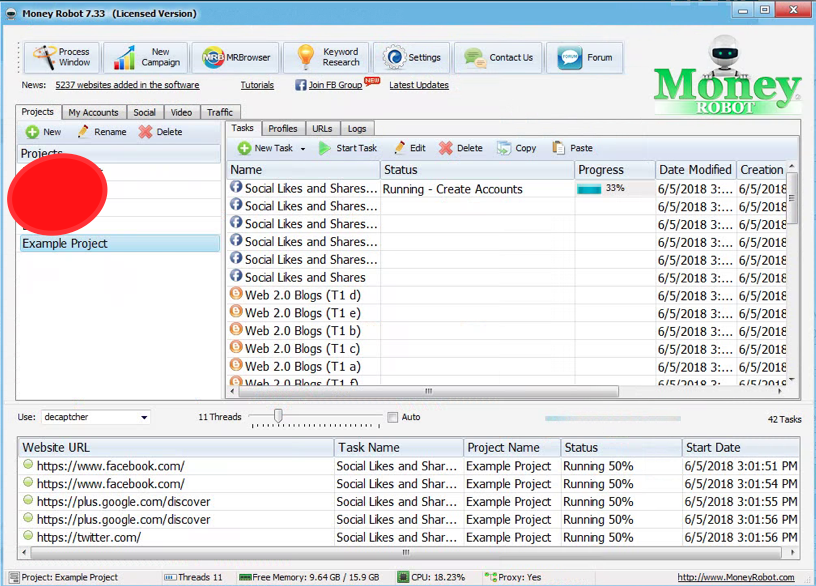
Task: Select the https://twitter.com/ row
Action: [409, 537]
